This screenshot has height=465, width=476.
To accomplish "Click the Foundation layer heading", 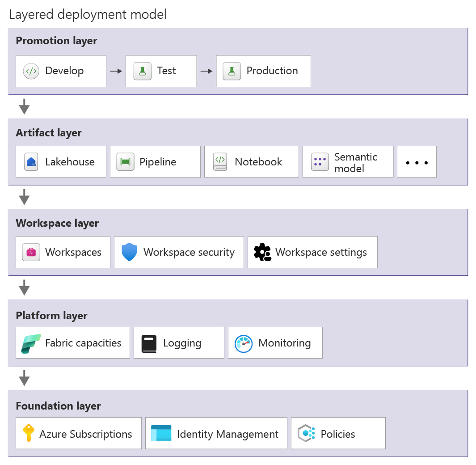I will tap(58, 406).
